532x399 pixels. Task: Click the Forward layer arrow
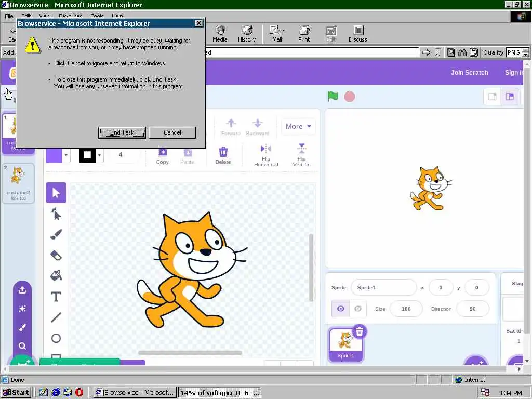pyautogui.click(x=231, y=127)
